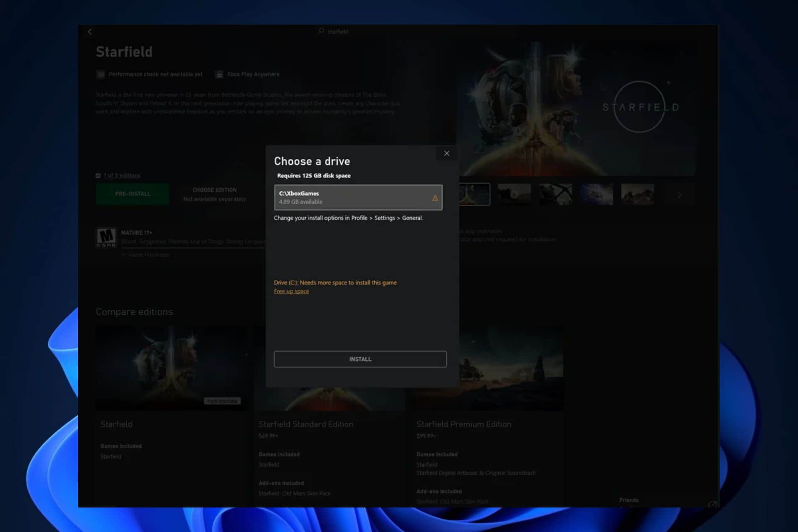Screen dimensions: 798x532
Task: Click the starfield search field
Action: pyautogui.click(x=337, y=32)
